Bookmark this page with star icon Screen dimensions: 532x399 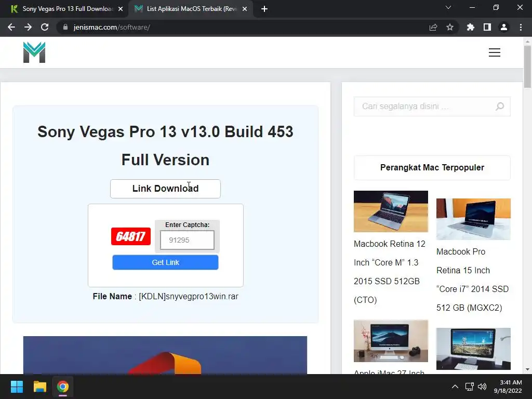[x=450, y=27]
